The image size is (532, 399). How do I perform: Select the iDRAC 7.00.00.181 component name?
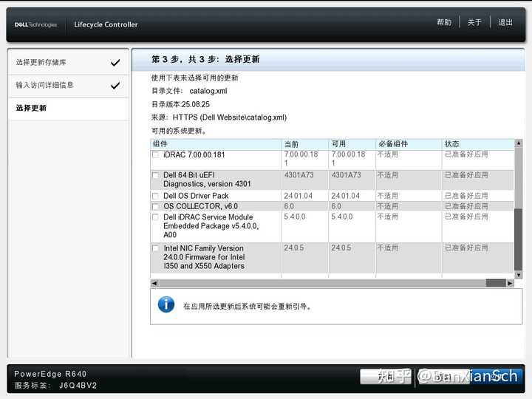tap(194, 154)
